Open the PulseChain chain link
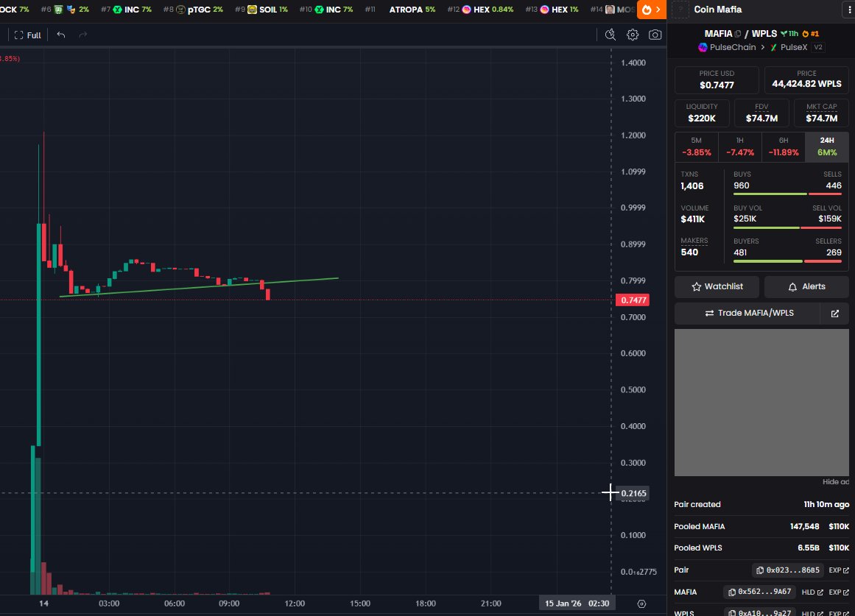Viewport: 855px width, 616px height. tap(727, 47)
